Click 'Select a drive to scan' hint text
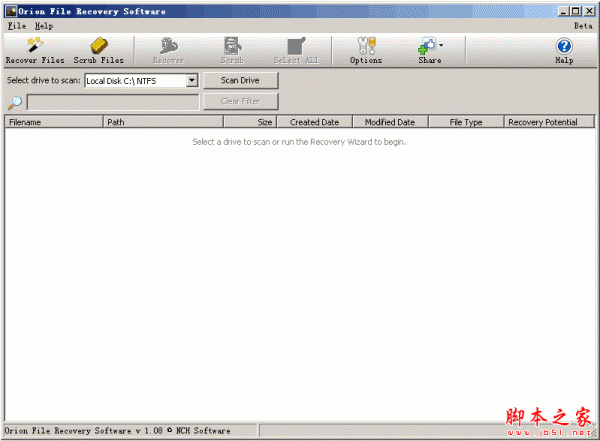Viewport: 600px width, 441px height. (x=299, y=142)
